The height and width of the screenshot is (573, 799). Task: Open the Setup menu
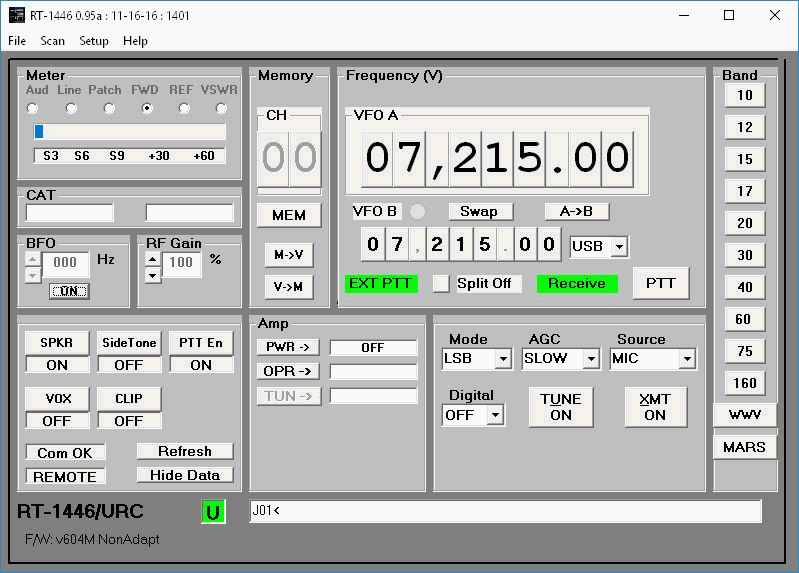[94, 41]
